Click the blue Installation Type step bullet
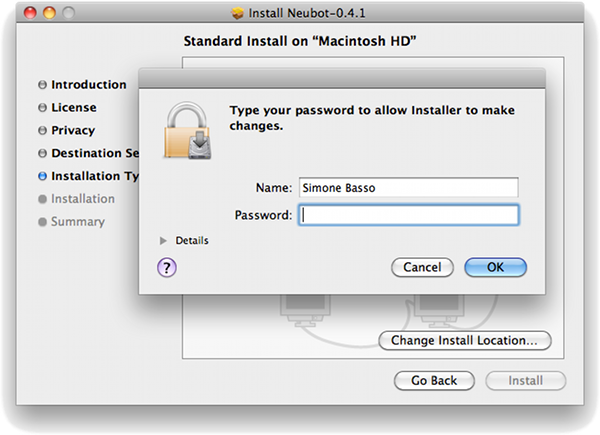The image size is (600, 435). click(x=42, y=176)
